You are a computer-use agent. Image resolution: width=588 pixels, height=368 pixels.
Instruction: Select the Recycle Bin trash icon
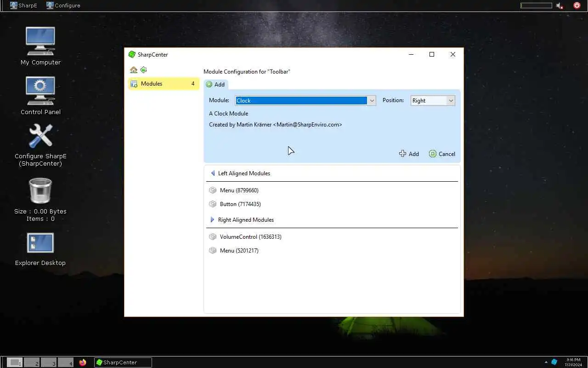40,190
